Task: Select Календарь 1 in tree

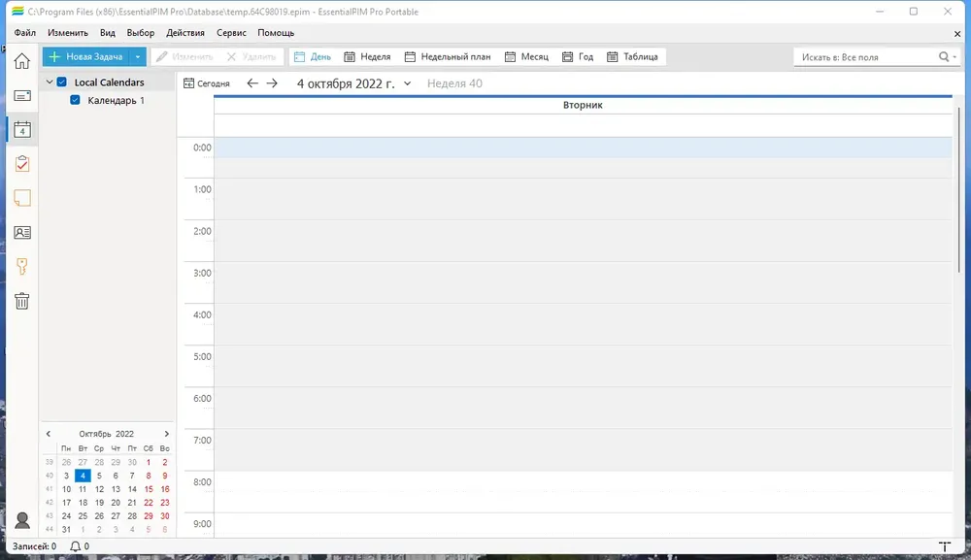Action: [x=116, y=100]
